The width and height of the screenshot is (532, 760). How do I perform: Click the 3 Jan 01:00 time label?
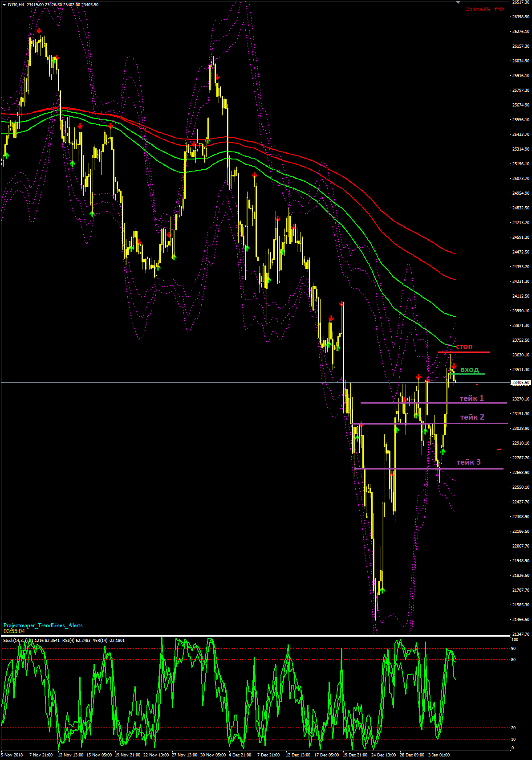pyautogui.click(x=439, y=755)
